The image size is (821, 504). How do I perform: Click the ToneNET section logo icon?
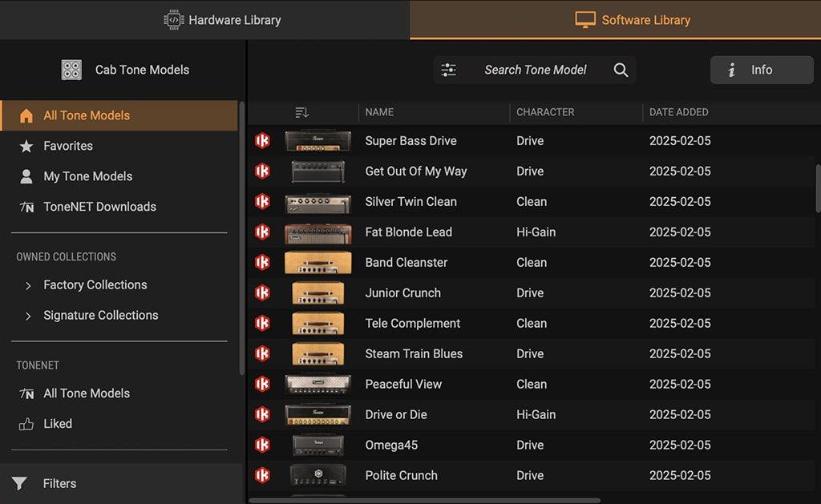pos(26,393)
